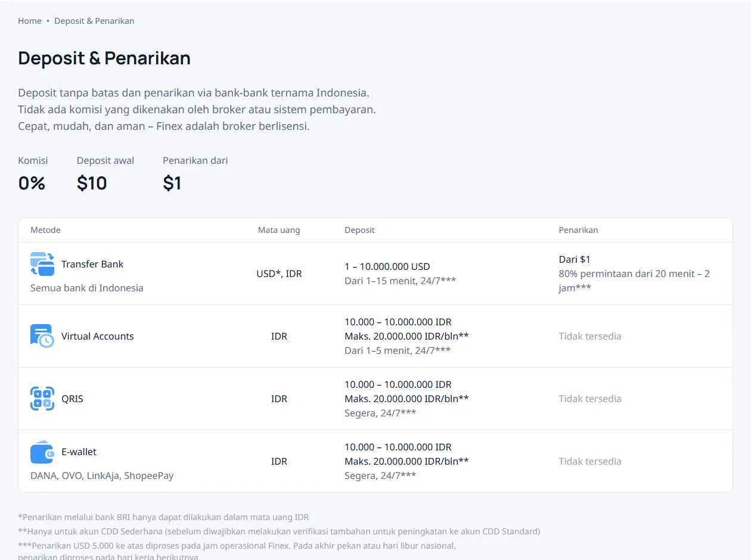Click Tidak tersedia in E-wallet row

590,461
